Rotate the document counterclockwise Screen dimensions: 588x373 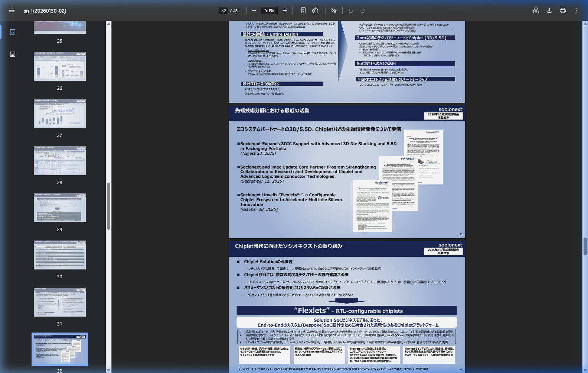point(315,10)
